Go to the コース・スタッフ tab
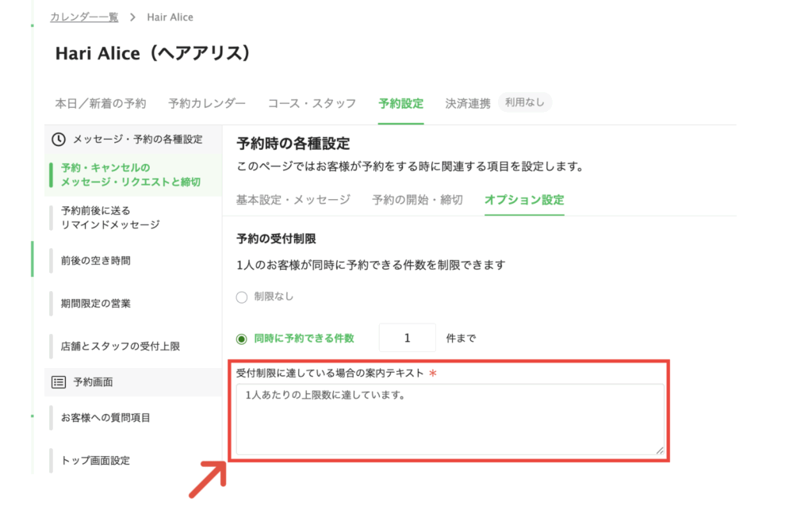 coord(312,103)
